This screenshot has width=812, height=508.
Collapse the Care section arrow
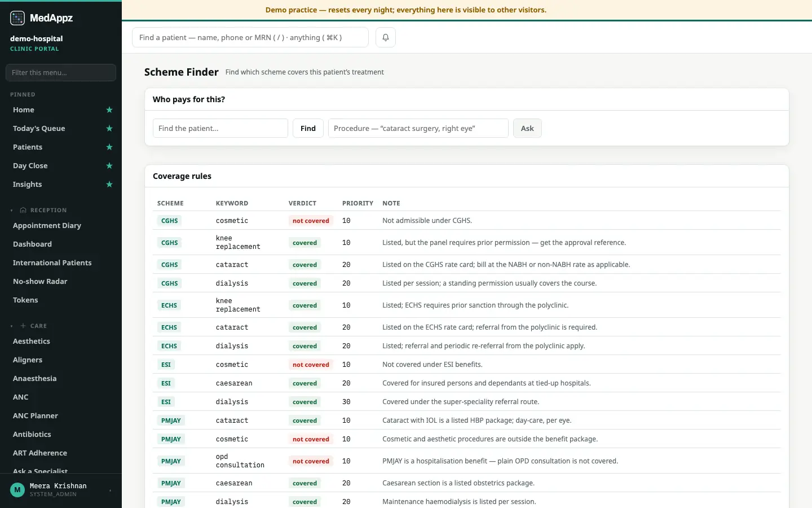coord(12,326)
